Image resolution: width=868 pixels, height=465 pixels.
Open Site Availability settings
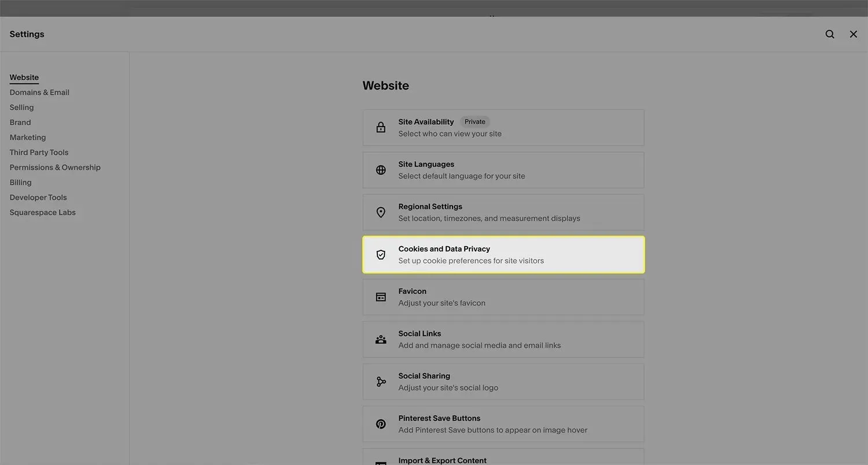tap(503, 128)
